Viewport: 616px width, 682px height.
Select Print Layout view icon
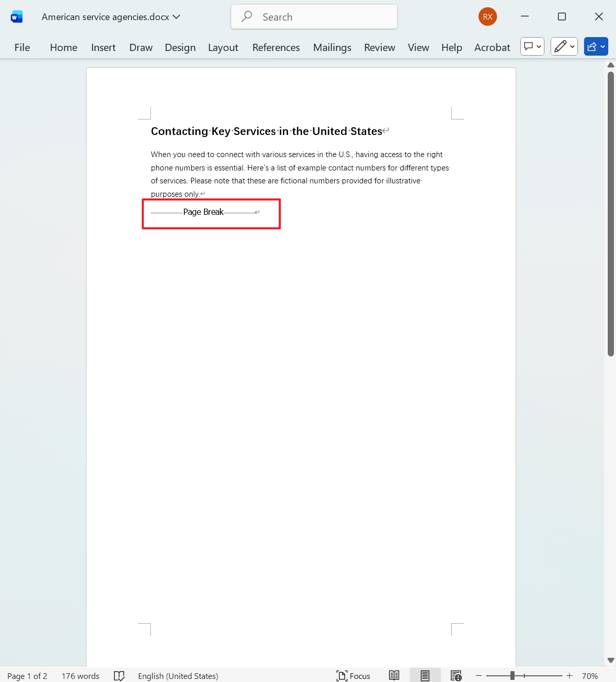click(x=425, y=675)
